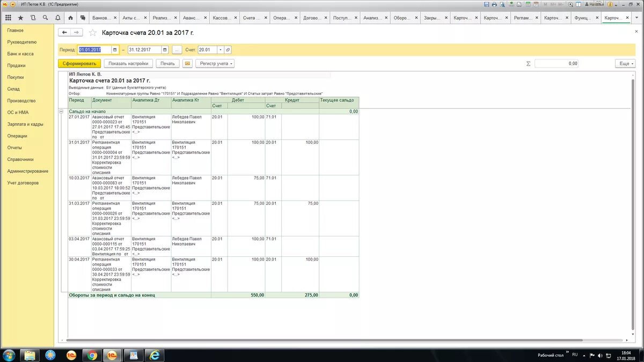Image resolution: width=644 pixels, height=362 pixels.
Task: Open Windows Explorer folder on taskbar
Action: tap(30, 354)
